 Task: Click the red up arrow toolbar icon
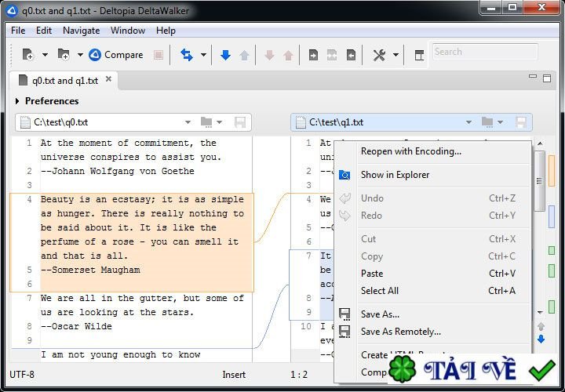coord(288,55)
